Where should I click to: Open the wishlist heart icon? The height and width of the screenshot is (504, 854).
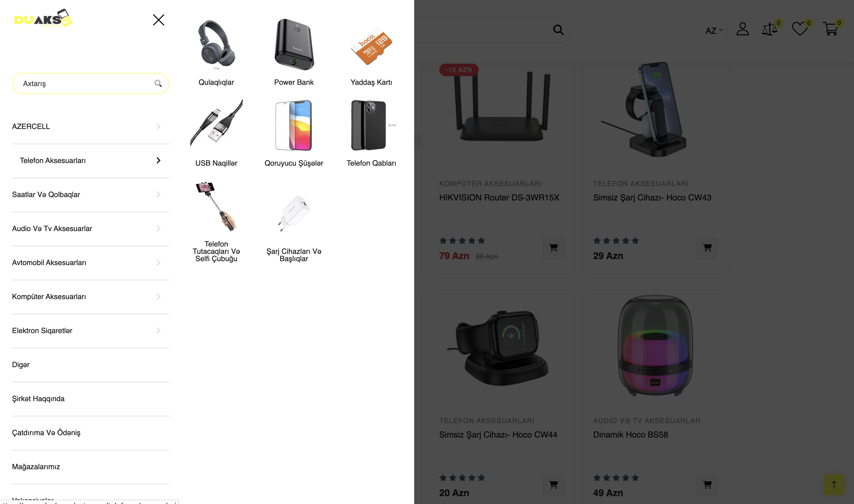tap(800, 29)
